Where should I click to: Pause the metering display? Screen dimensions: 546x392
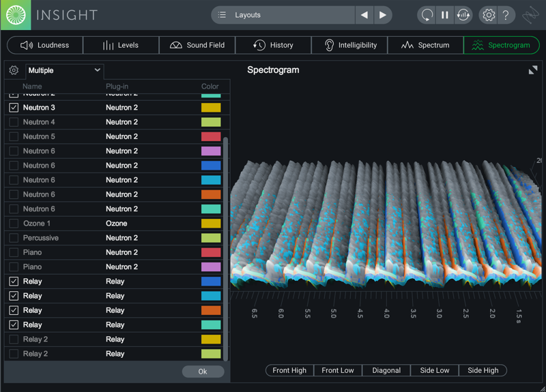coord(445,15)
